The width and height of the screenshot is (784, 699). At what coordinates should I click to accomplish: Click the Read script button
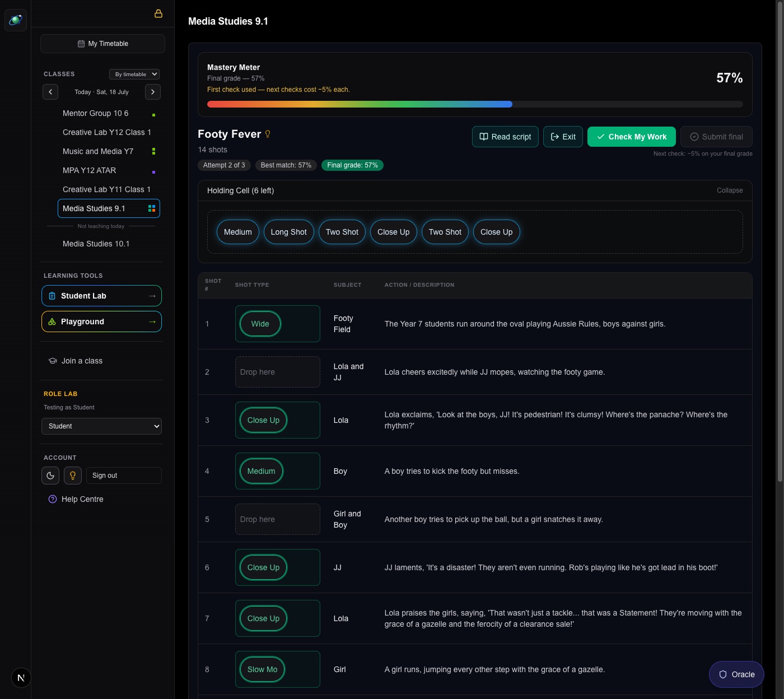pyautogui.click(x=506, y=137)
